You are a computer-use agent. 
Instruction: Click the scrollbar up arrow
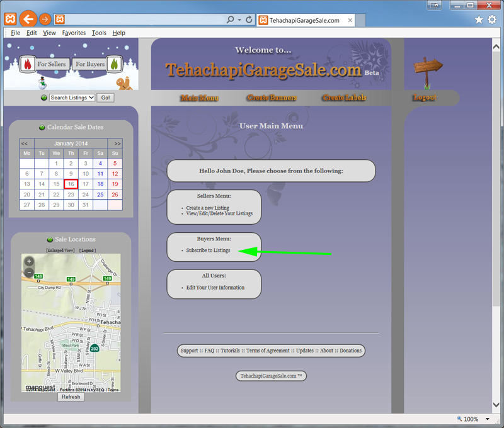pos(496,47)
